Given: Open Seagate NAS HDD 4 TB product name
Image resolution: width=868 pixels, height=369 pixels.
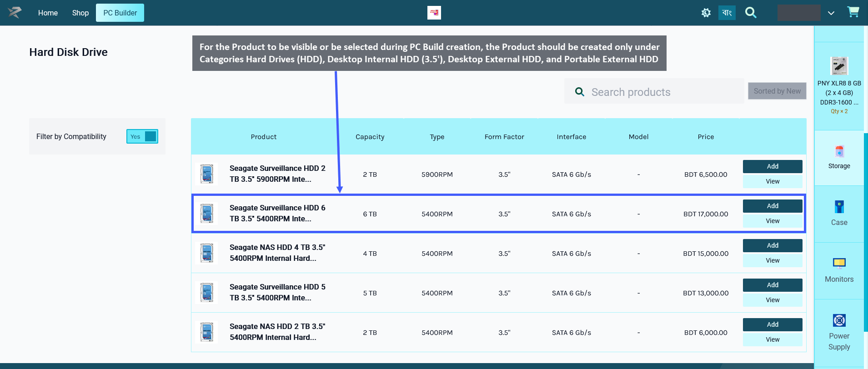Looking at the screenshot, I should pyautogui.click(x=277, y=253).
